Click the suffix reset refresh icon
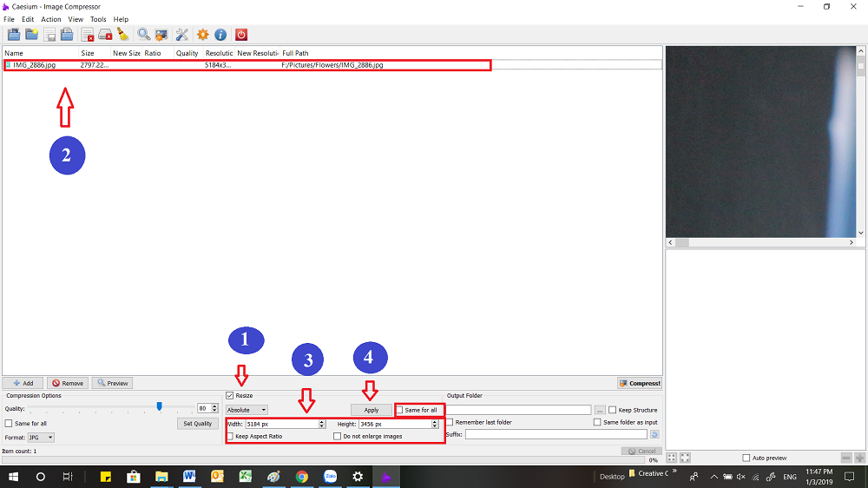The image size is (868, 488). pyautogui.click(x=654, y=434)
